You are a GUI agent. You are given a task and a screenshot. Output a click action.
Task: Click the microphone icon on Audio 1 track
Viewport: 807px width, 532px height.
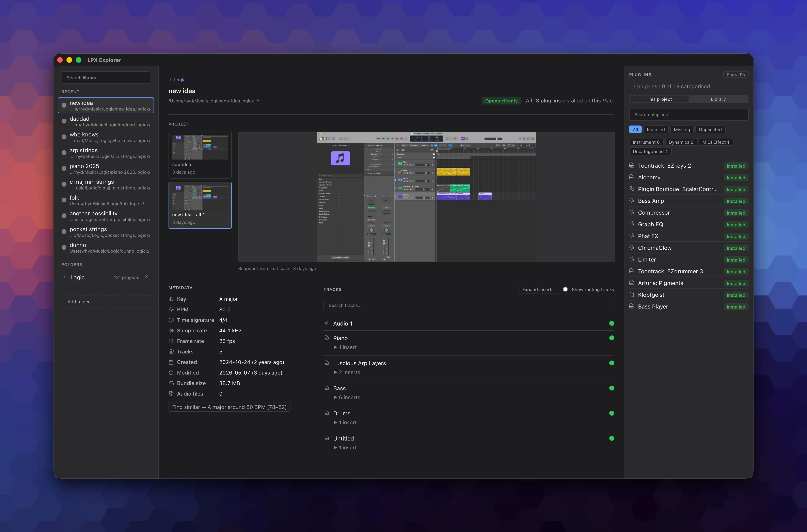(x=327, y=323)
